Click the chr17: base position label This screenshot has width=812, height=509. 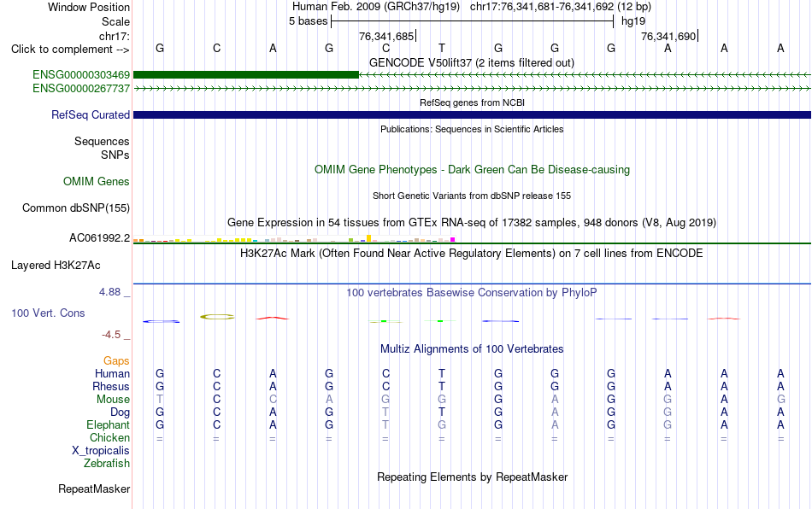tap(115, 36)
